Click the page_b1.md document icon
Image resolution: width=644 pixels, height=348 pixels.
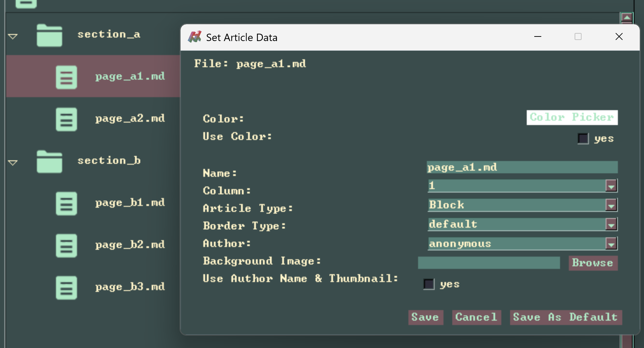click(x=66, y=203)
